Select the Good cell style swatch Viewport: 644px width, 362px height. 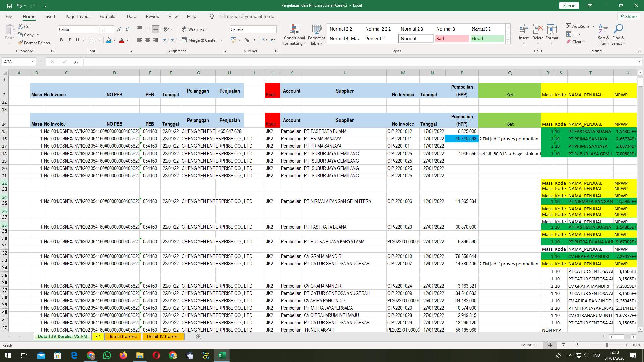pos(487,38)
